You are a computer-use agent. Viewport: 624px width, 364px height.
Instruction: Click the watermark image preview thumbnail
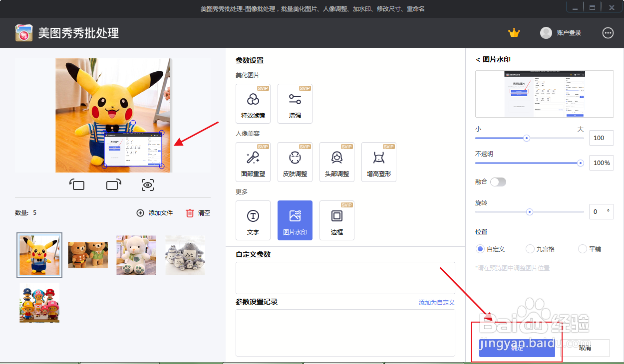click(x=545, y=94)
